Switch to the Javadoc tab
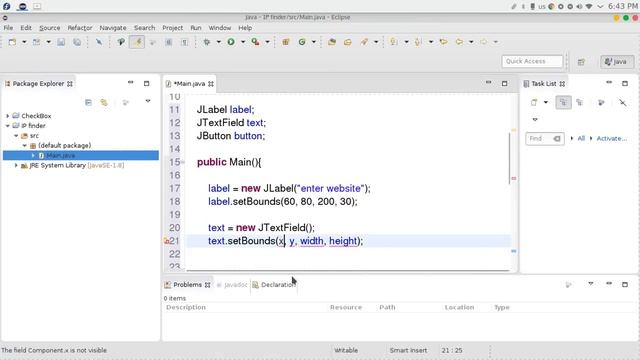Viewport: 640px width, 360px height. 232,284
